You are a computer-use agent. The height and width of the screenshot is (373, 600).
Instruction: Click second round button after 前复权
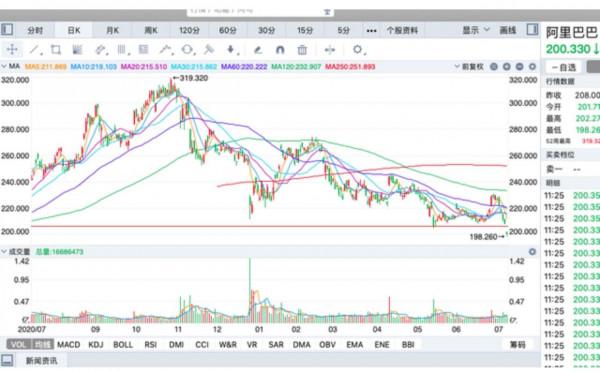(x=507, y=67)
